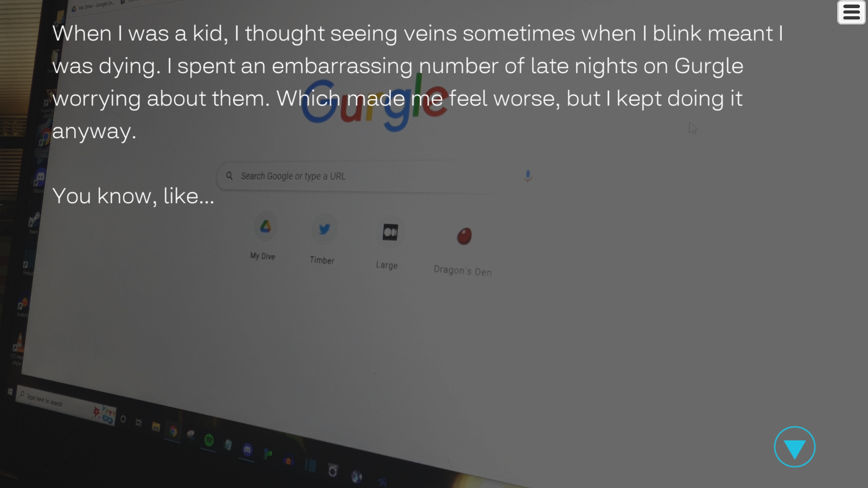This screenshot has height=488, width=868.
Task: Start voice search with the microphone icon
Action: click(x=528, y=176)
